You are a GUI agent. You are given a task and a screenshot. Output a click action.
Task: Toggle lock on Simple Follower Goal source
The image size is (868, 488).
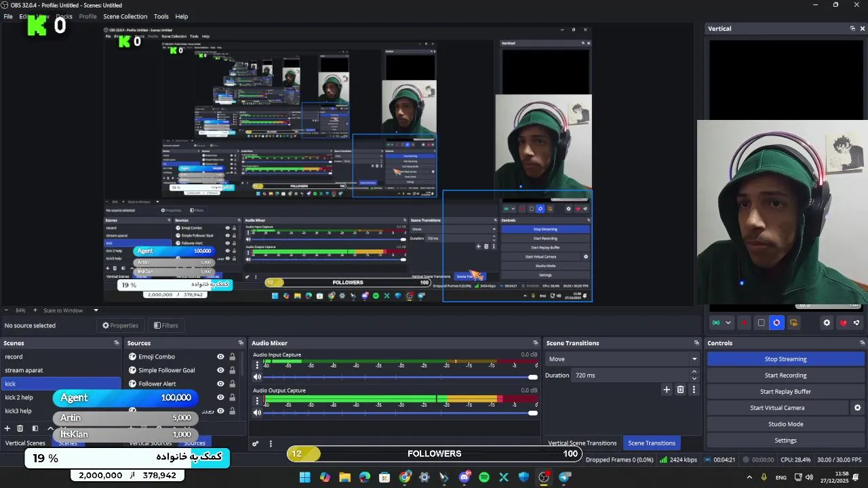click(232, 370)
